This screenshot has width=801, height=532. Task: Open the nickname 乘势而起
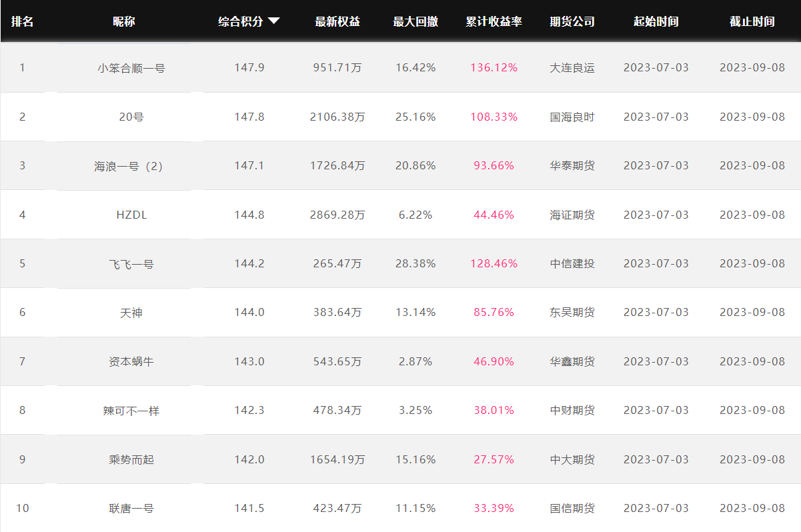(x=131, y=459)
